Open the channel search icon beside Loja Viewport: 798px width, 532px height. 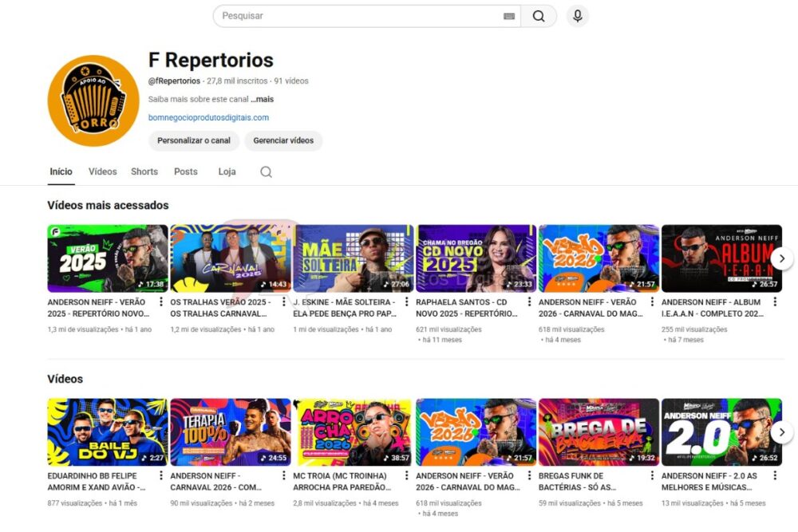(x=266, y=171)
